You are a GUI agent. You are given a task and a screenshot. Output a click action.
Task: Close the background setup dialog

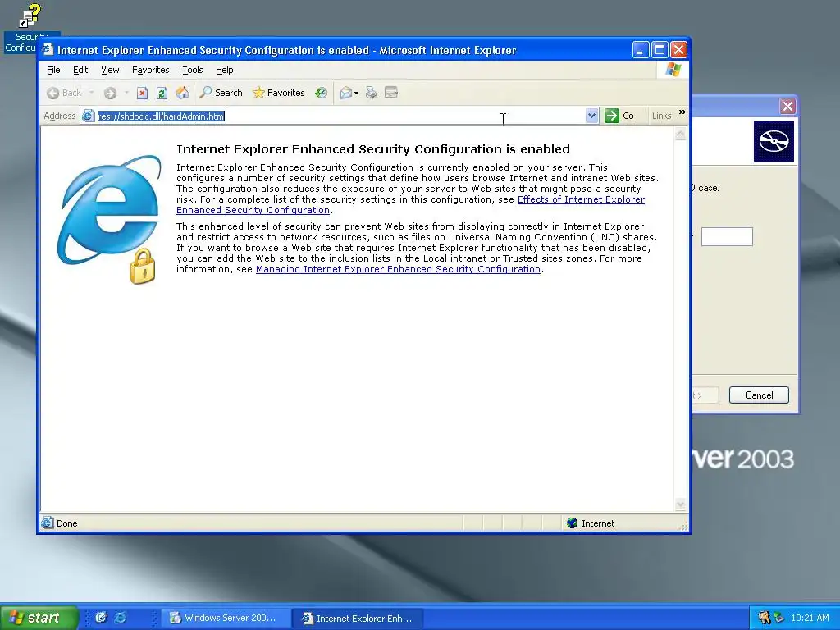(x=787, y=106)
